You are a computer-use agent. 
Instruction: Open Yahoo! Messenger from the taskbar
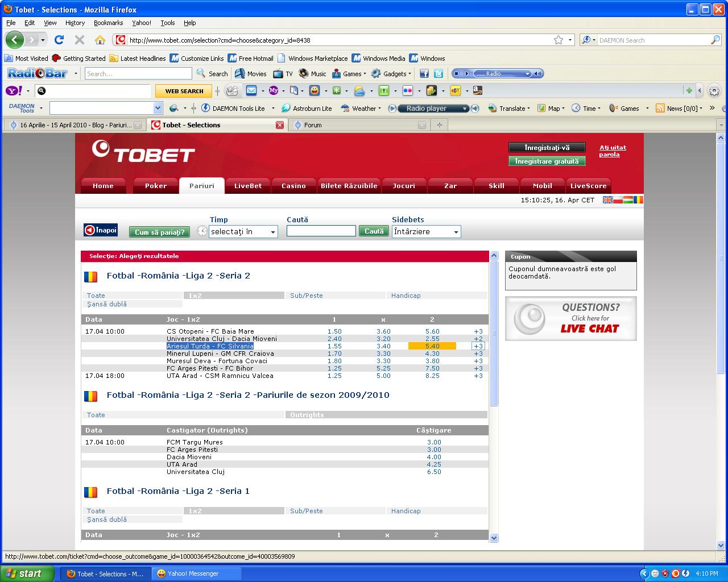pyautogui.click(x=197, y=573)
